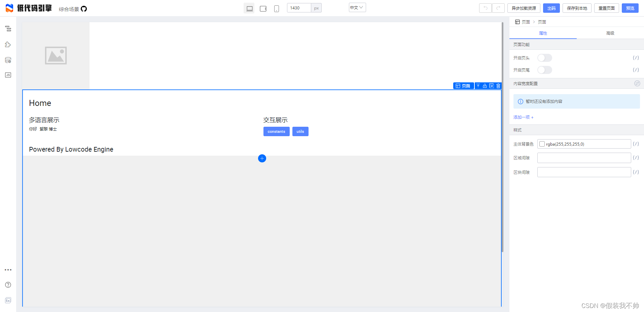Viewport: 644px width, 312px height.
Task: Click the 综合场景 label
Action: 69,9
